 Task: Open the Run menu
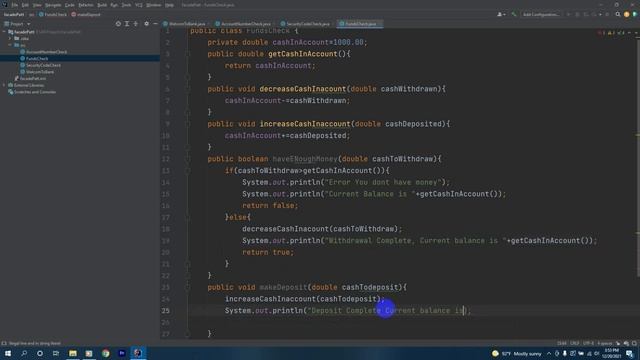point(114,5)
